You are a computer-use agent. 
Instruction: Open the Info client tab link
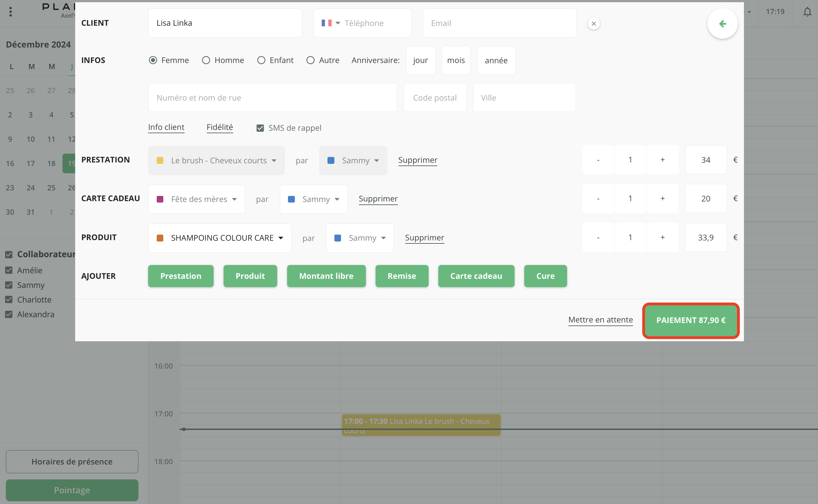click(166, 127)
